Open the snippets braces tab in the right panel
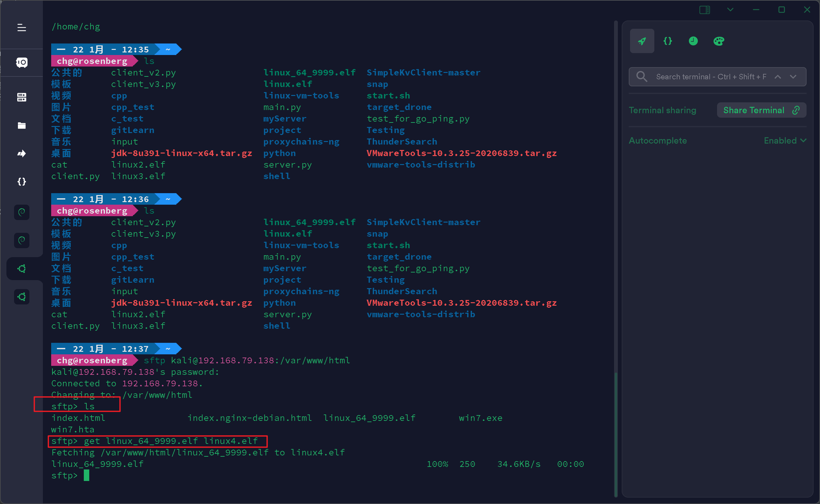Viewport: 820px width, 504px height. (668, 41)
